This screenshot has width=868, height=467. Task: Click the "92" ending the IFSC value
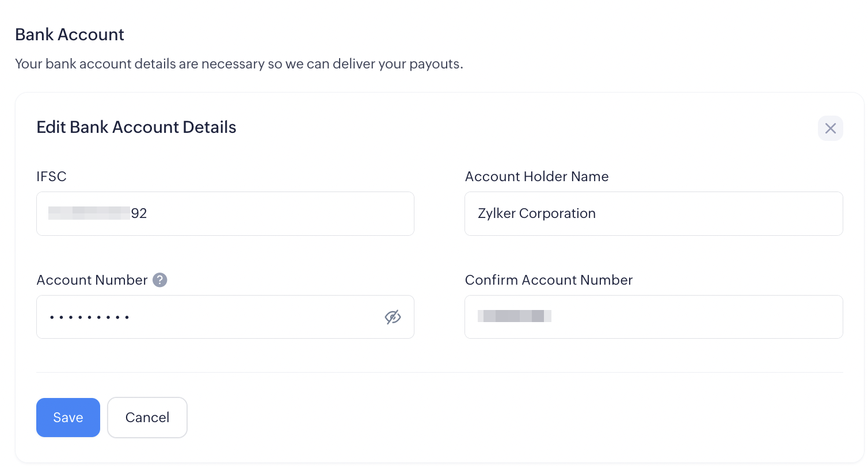(139, 213)
